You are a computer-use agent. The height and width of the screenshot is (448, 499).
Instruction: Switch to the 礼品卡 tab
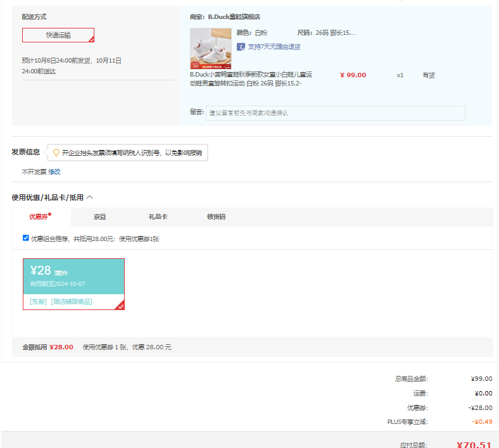click(158, 217)
